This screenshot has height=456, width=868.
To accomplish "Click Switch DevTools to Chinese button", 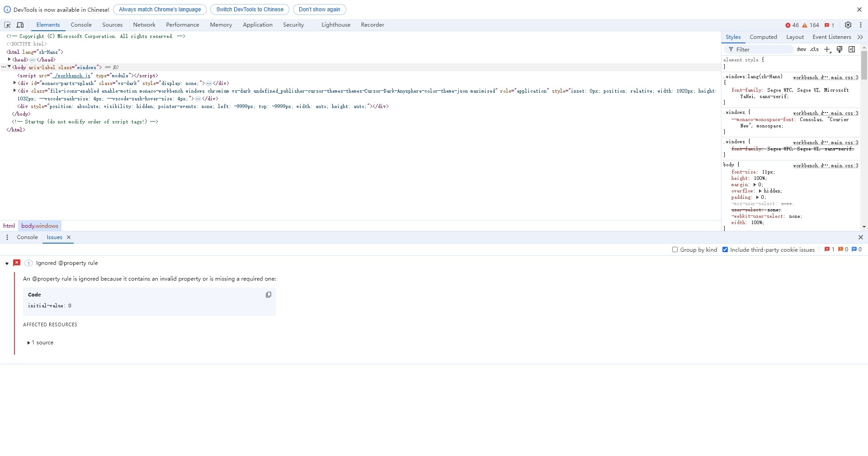I will coord(250,9).
